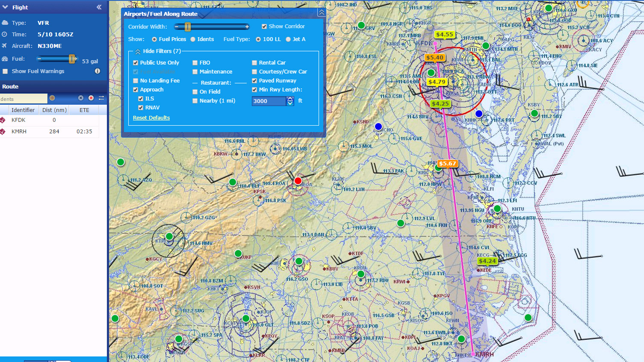The height and width of the screenshot is (362, 644).
Task: Click the X icon to clear the route
Action: [81, 98]
